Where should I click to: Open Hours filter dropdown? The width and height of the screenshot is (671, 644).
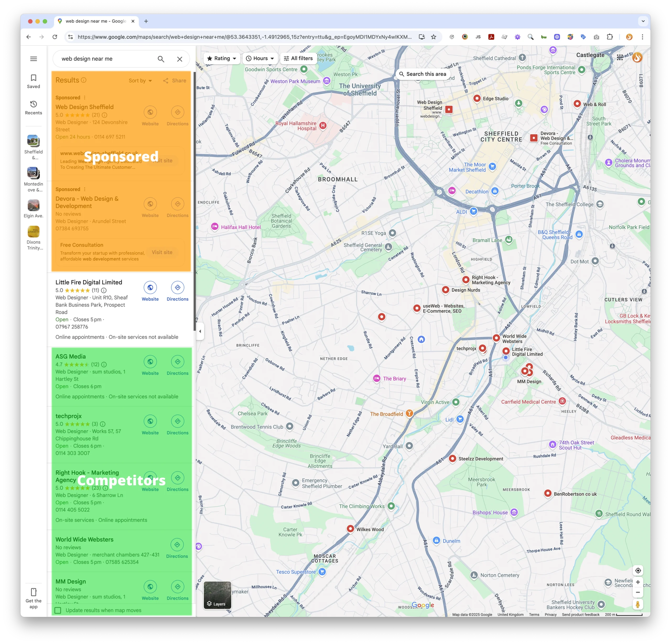pyautogui.click(x=260, y=58)
